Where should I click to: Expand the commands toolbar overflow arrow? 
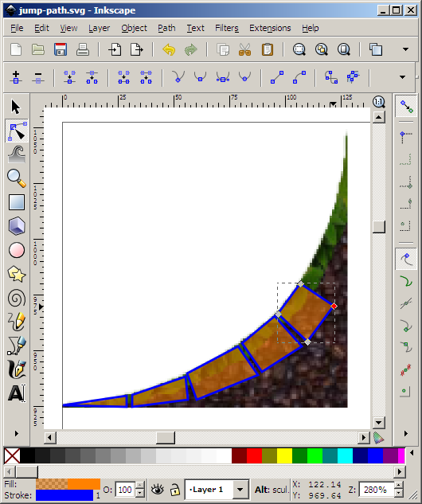(405, 49)
